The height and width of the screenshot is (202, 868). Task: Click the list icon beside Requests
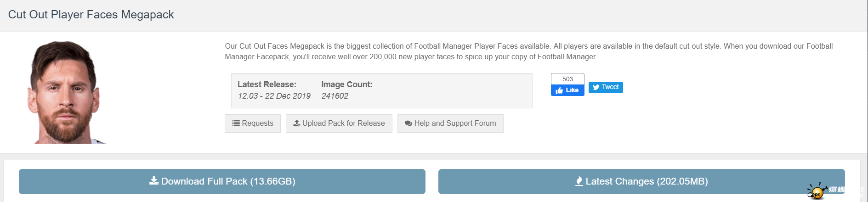point(236,123)
